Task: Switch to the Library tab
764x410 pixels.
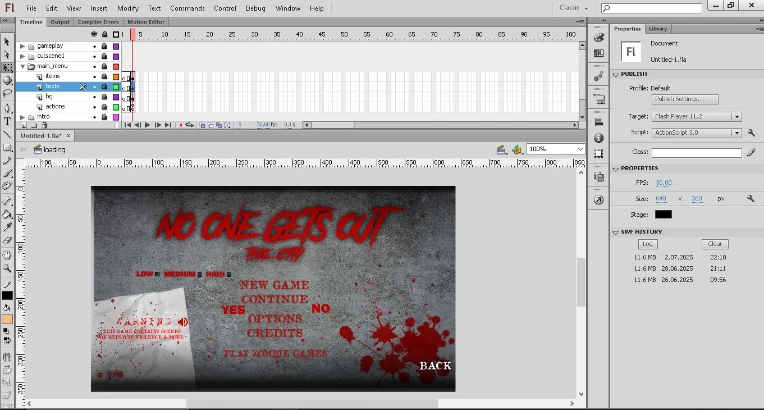Action: click(x=657, y=29)
